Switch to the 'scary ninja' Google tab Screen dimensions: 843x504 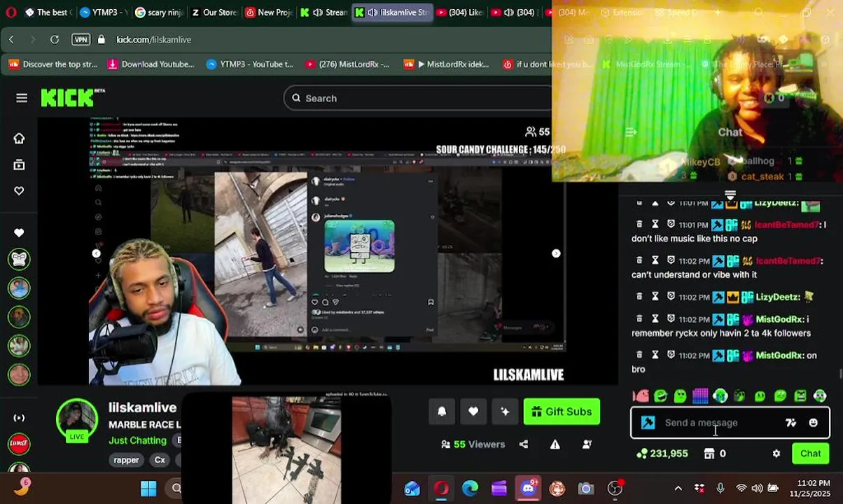[x=158, y=13]
